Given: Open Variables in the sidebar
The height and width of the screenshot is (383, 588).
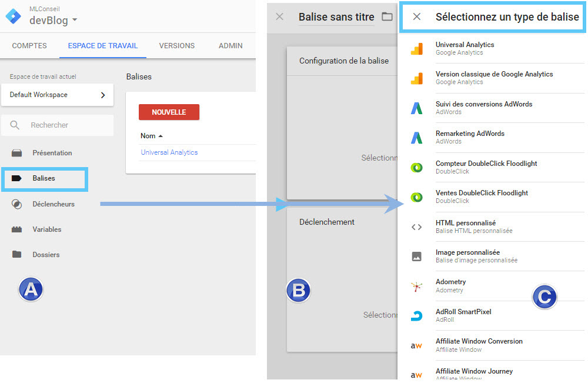Looking at the screenshot, I should [x=47, y=229].
